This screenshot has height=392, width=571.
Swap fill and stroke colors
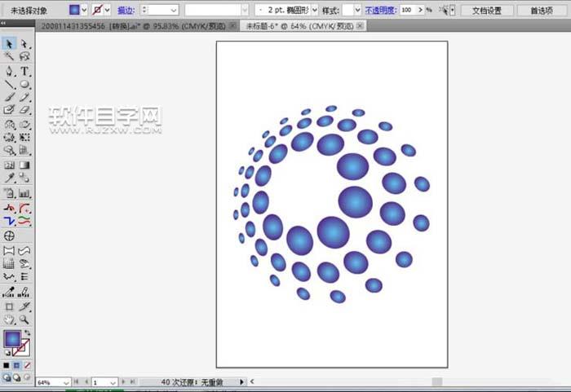(x=27, y=333)
